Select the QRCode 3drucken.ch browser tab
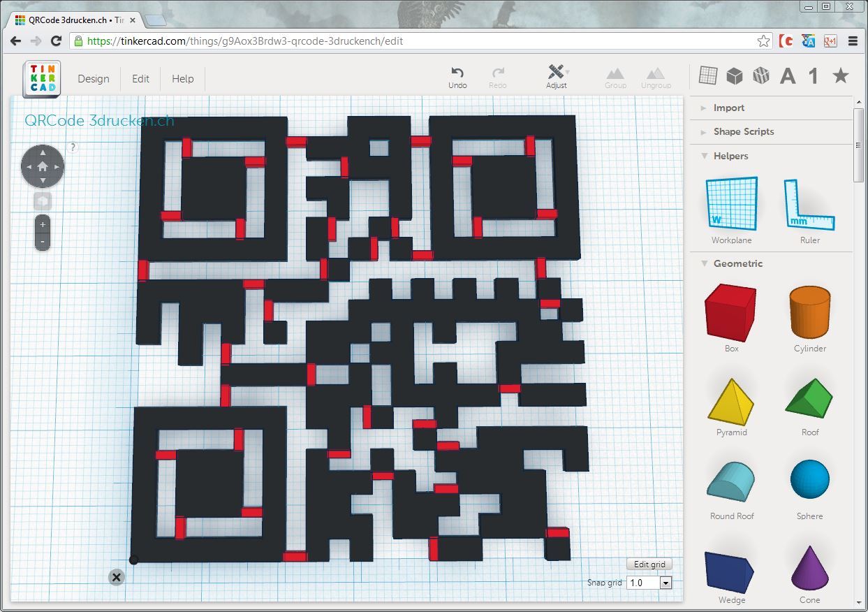Viewport: 868px width, 612px height. point(75,20)
